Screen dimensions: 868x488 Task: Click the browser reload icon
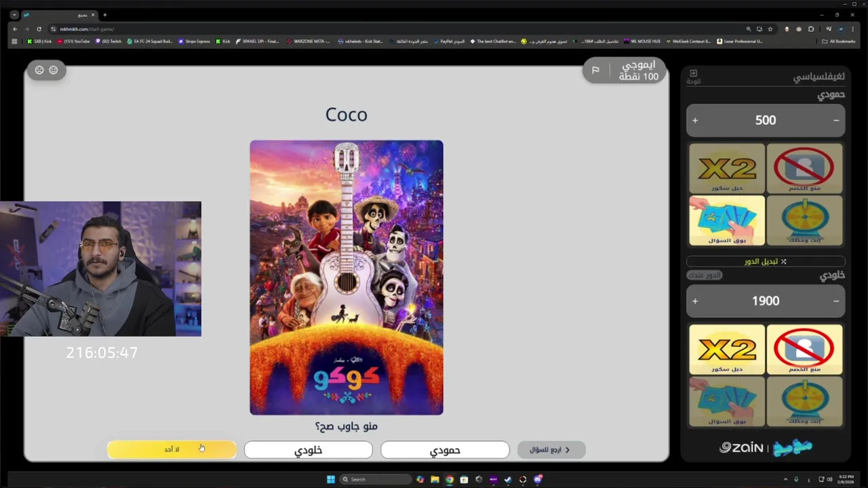pos(39,29)
